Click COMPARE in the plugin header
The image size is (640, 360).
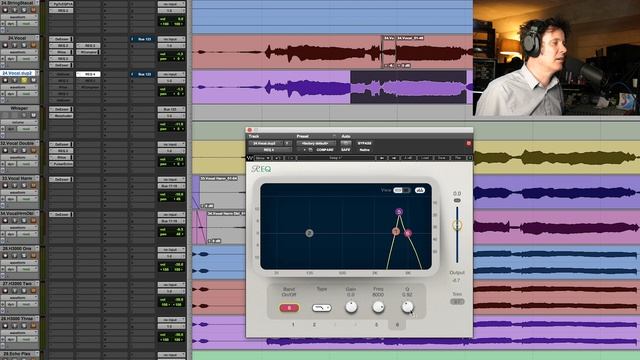point(325,150)
